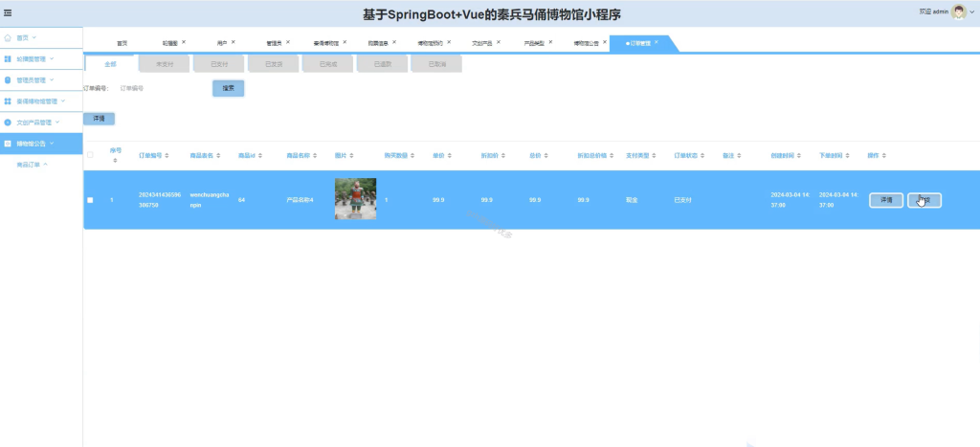Expand the 轮播图管理 sidebar menu
This screenshot has width=980, height=447.
tap(52, 58)
